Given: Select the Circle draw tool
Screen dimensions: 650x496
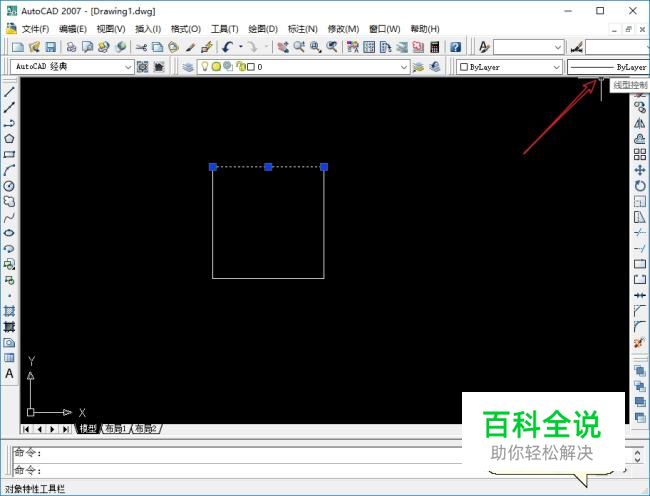Looking at the screenshot, I should coord(9,186).
